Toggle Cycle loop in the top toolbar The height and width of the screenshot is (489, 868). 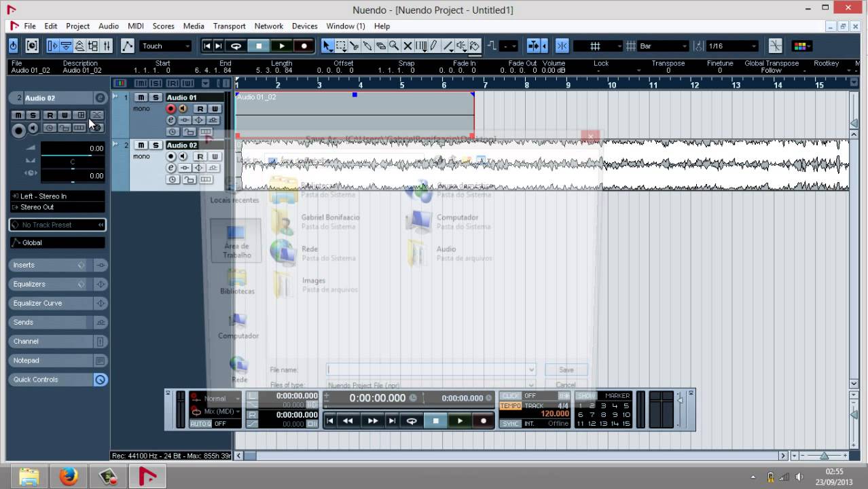[236, 46]
